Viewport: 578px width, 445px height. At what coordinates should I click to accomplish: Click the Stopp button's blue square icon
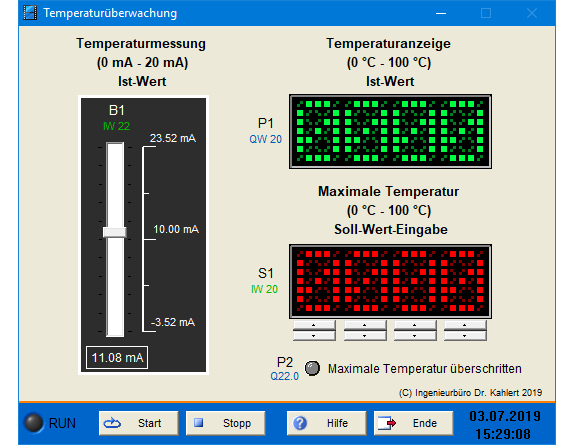[199, 423]
